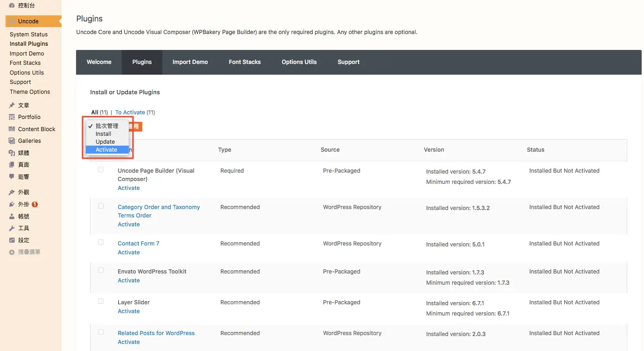Open Theme Options in sidebar
Image resolution: width=644 pixels, height=351 pixels.
point(30,92)
